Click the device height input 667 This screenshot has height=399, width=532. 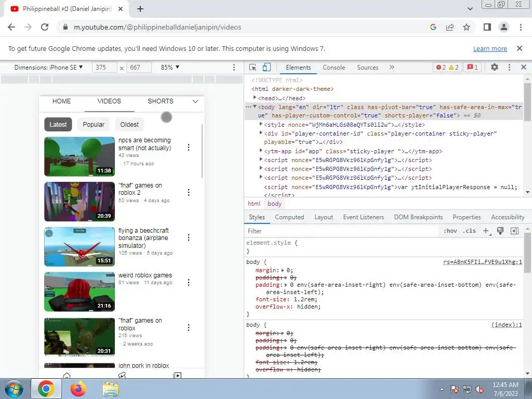(x=139, y=67)
